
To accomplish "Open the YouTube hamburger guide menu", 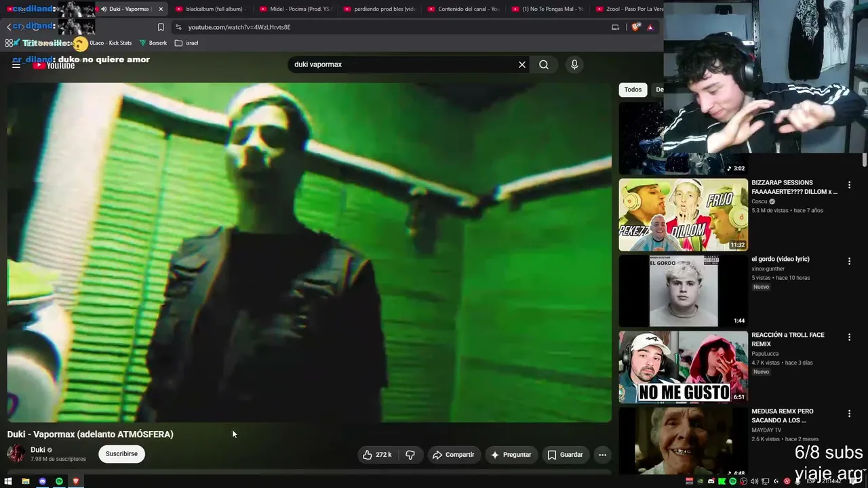I will coord(16,65).
